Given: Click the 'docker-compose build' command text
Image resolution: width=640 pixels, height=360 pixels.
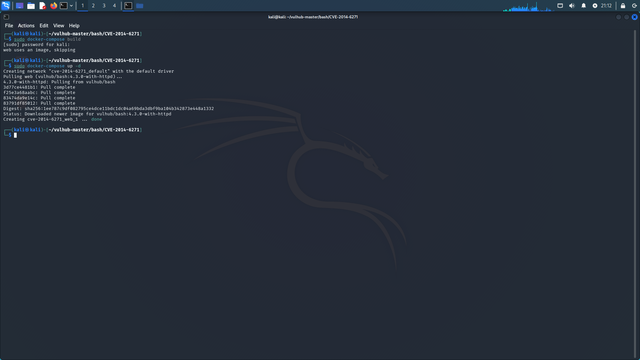Looking at the screenshot, I should (54, 39).
